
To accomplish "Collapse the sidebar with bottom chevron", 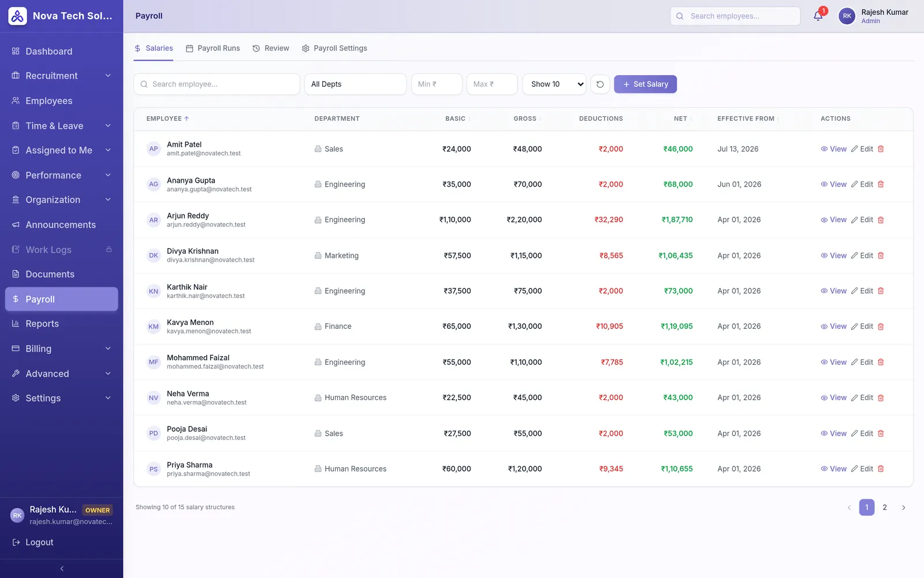I will [x=62, y=569].
